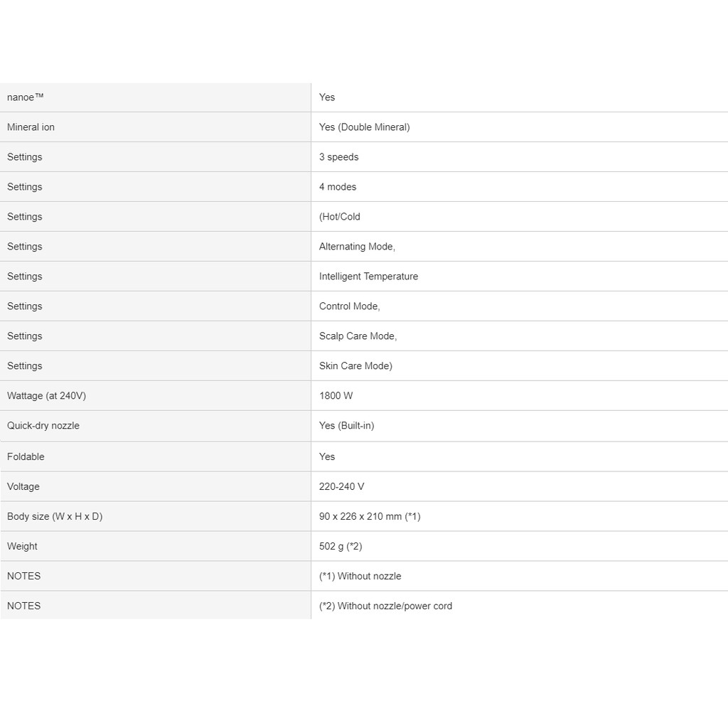Select the "3 speeds" settings value
This screenshot has width=728, height=728.
(x=338, y=157)
